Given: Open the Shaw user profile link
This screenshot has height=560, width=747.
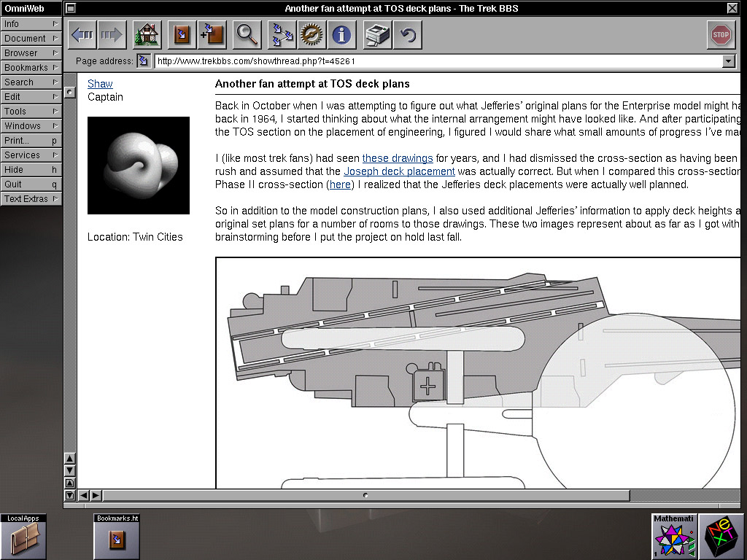Looking at the screenshot, I should [100, 84].
